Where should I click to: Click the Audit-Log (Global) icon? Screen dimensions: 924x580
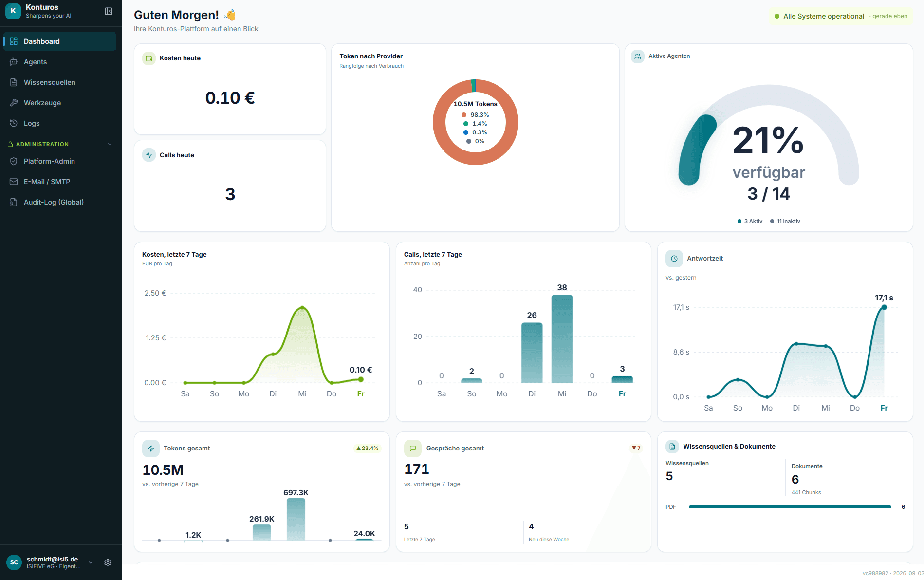click(x=14, y=202)
